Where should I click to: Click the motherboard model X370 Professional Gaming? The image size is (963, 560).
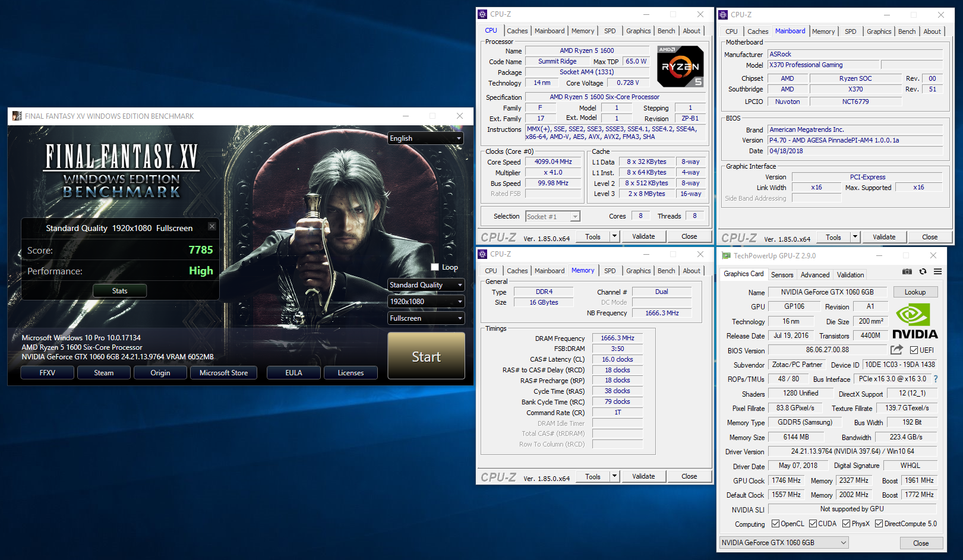point(823,65)
